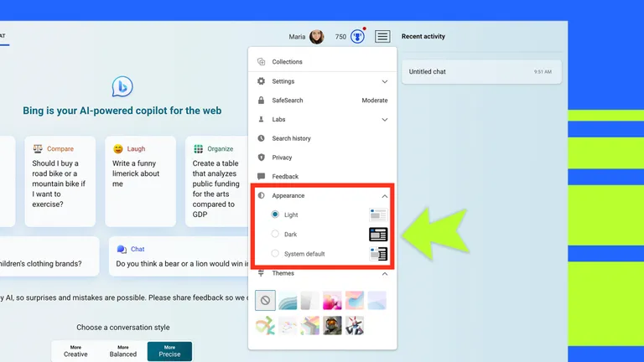Click the Collections icon
This screenshot has height=362, width=644.
(262, 61)
